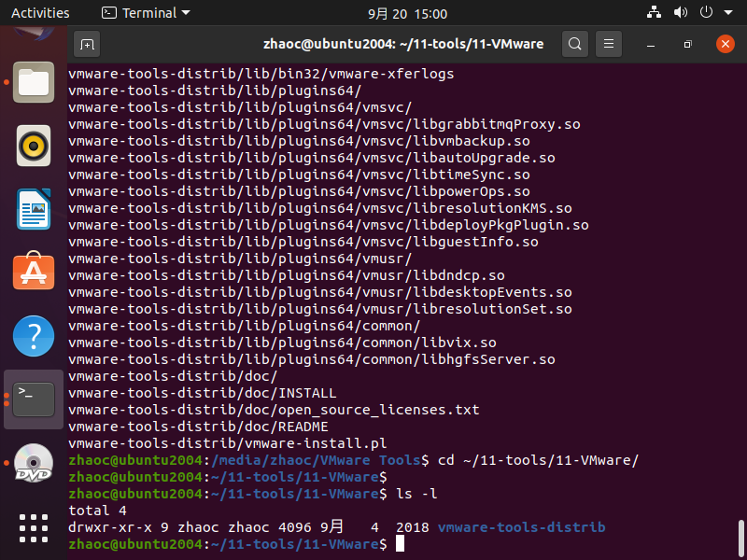This screenshot has width=747, height=560.
Task: Select the Terminal icon in the dock
Action: click(34, 399)
